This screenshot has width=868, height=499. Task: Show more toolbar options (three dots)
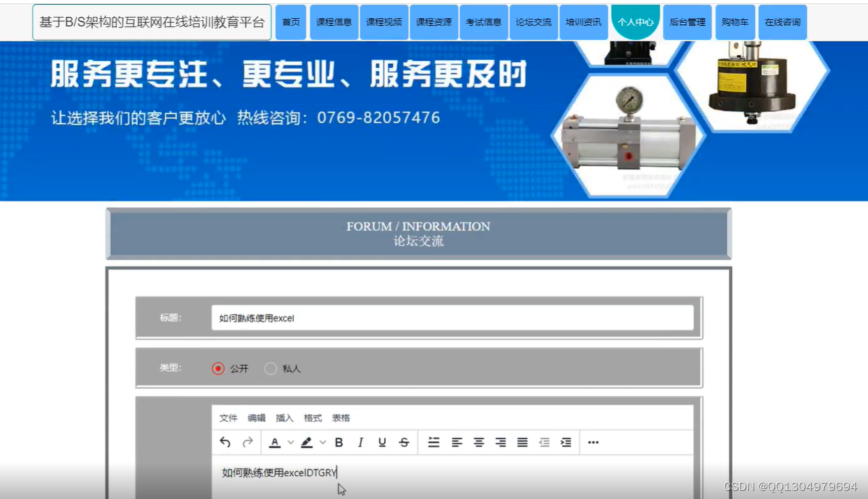593,443
